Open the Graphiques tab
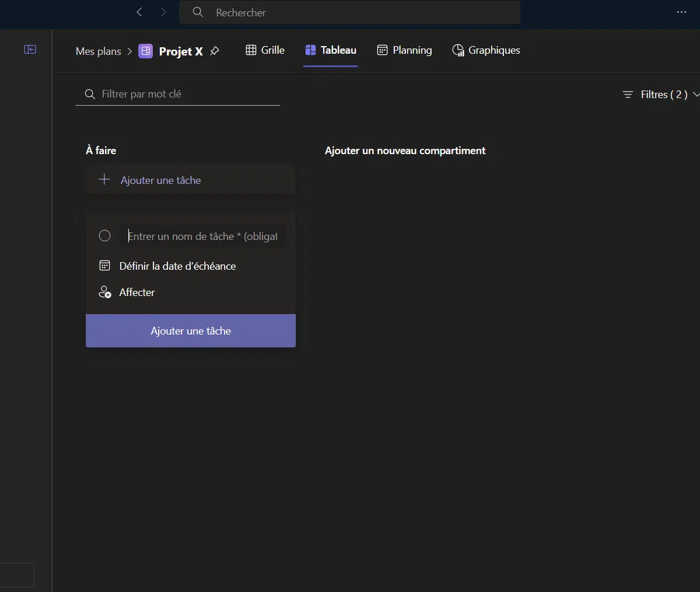This screenshot has width=700, height=592. coord(486,50)
